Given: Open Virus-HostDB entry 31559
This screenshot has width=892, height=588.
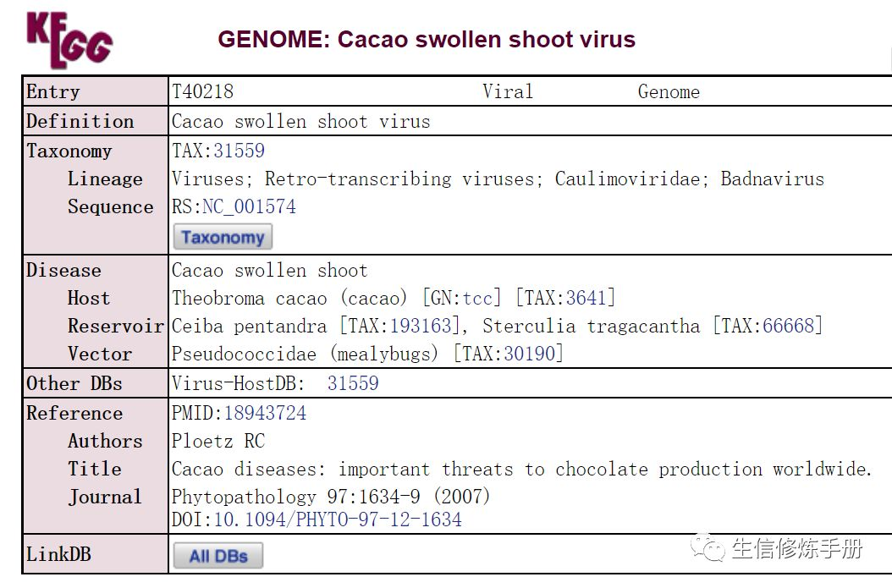Looking at the screenshot, I should coord(354,382).
